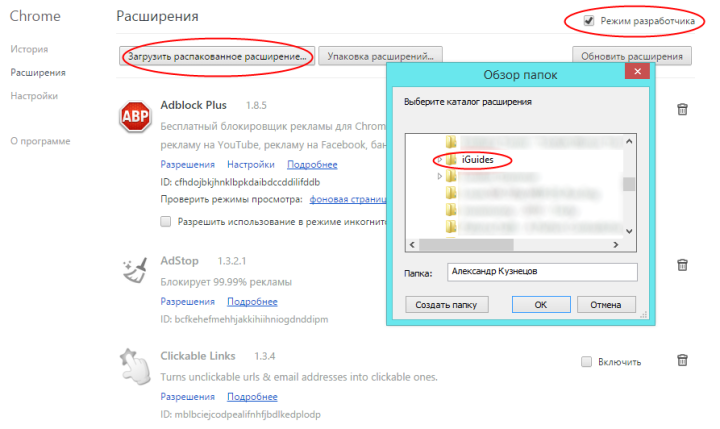Image resolution: width=720 pixels, height=429 pixels.
Task: Click Adblock Plus ID cfhdojbkjhnklbpkdaibdccddilifddb
Action: point(240,182)
